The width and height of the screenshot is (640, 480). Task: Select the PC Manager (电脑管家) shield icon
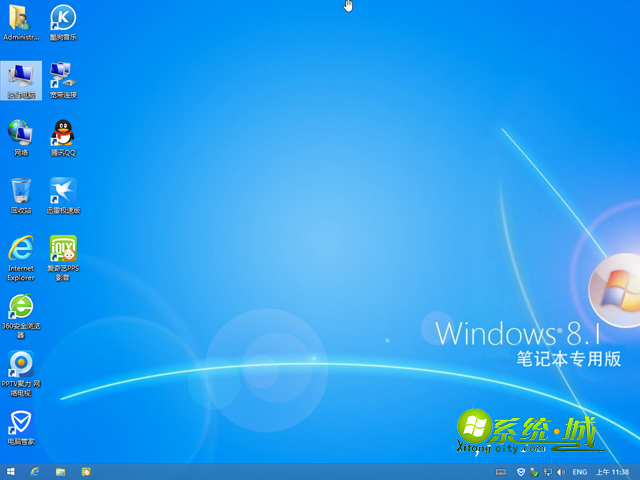coord(21,427)
